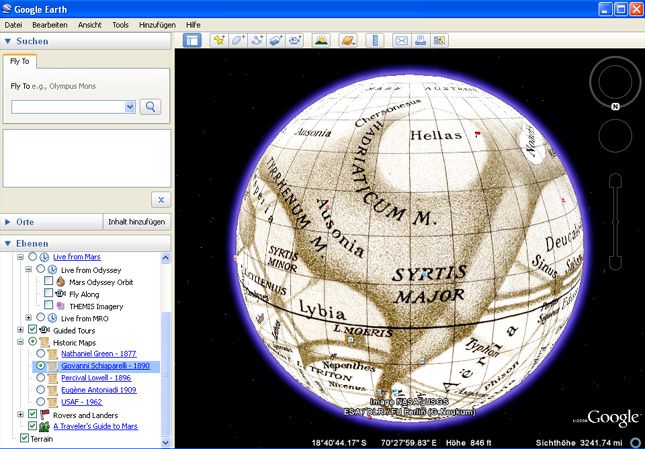
Task: Uncheck the Rovers and Landers checkbox
Action: tap(32, 414)
